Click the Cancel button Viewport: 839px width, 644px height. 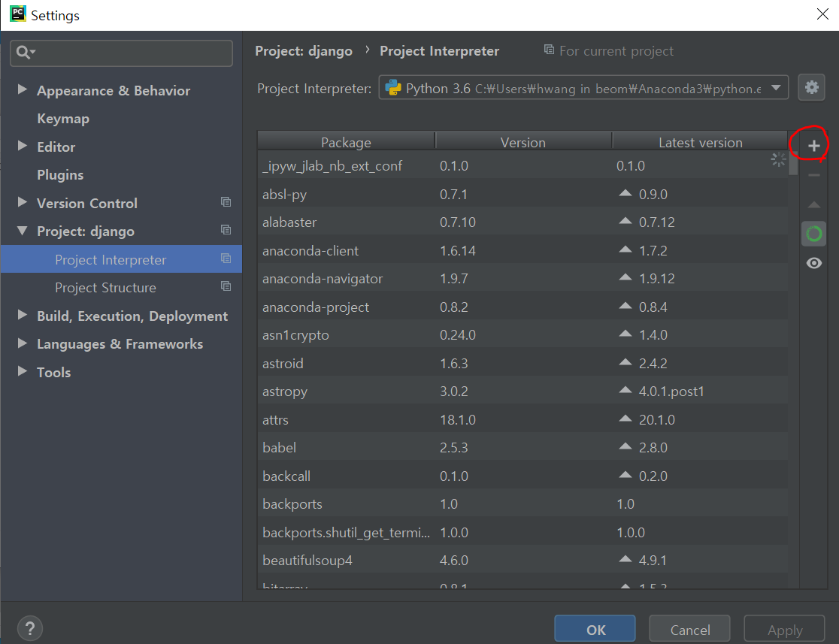pyautogui.click(x=689, y=629)
